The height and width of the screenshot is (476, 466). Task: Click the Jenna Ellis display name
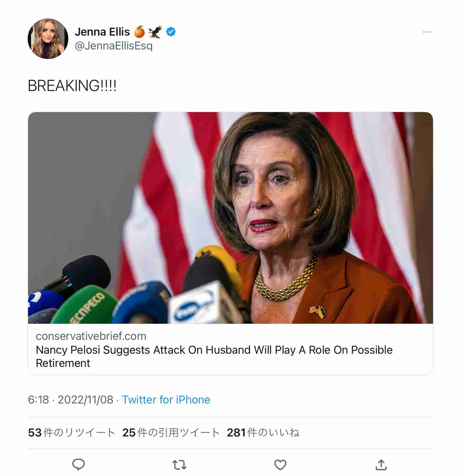point(102,32)
